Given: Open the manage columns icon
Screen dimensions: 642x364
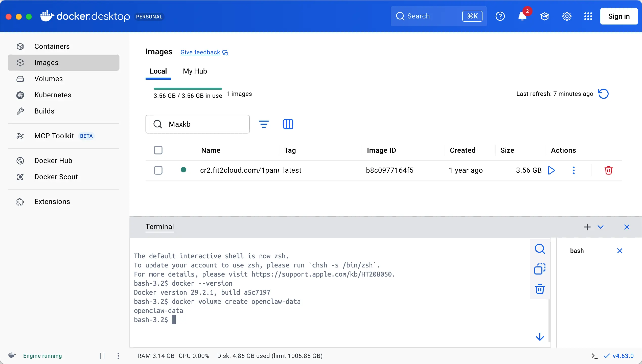Looking at the screenshot, I should 288,124.
